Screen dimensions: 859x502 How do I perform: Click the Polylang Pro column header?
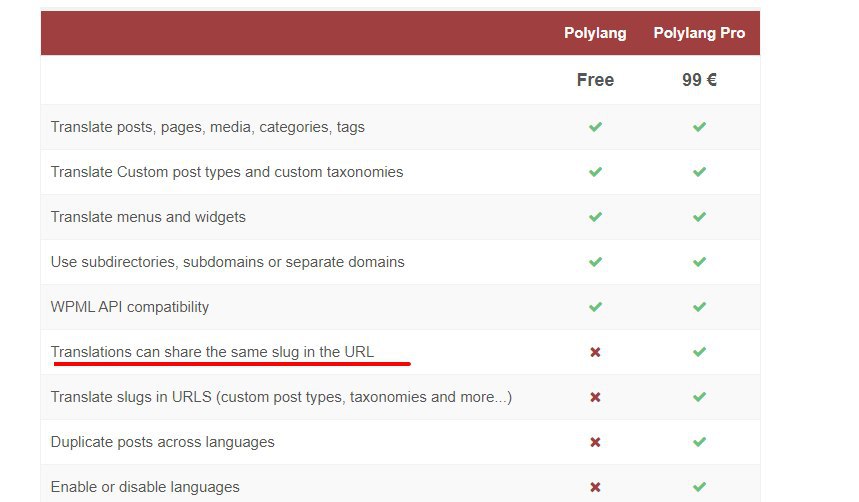(699, 33)
